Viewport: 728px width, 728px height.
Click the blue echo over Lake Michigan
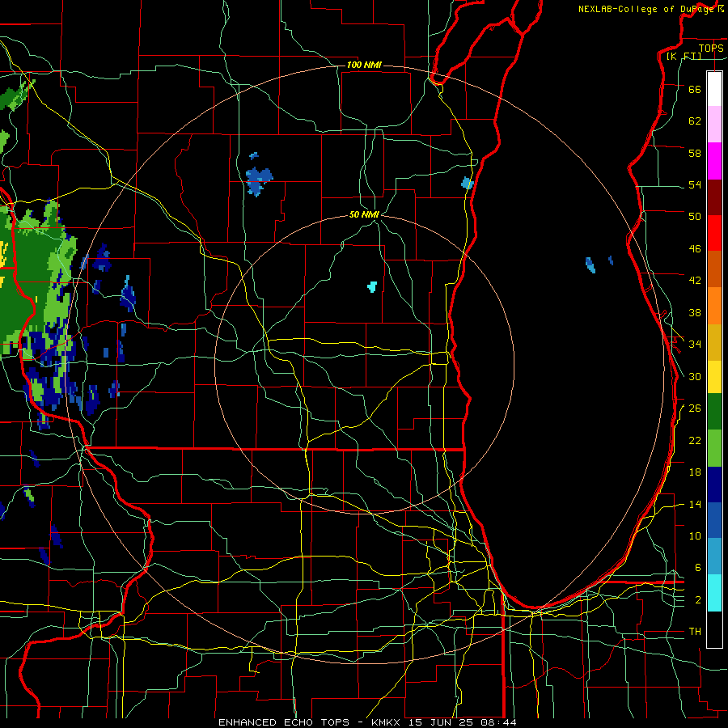pos(590,265)
